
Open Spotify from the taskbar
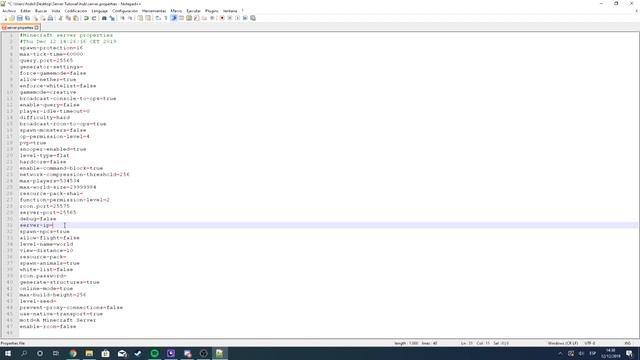click(154, 353)
